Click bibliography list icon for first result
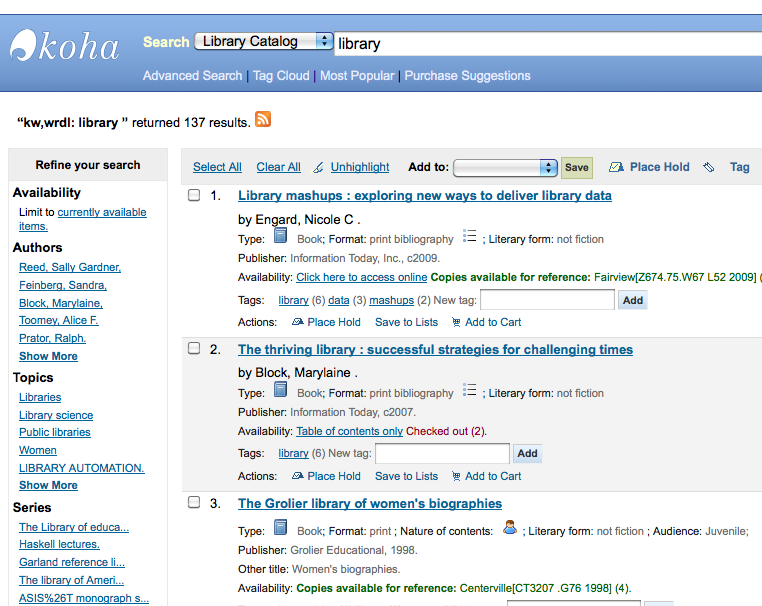Viewport: 762px width, 606px height. (x=470, y=237)
